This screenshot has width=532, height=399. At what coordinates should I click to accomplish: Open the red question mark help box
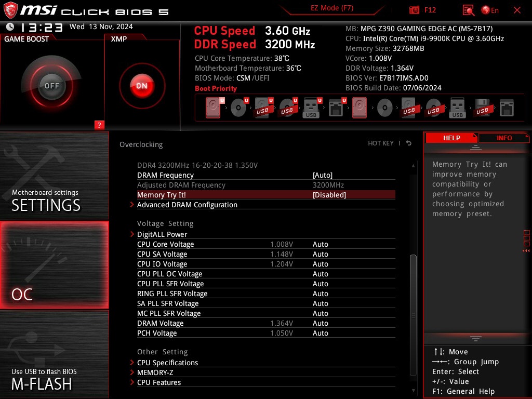(x=99, y=125)
